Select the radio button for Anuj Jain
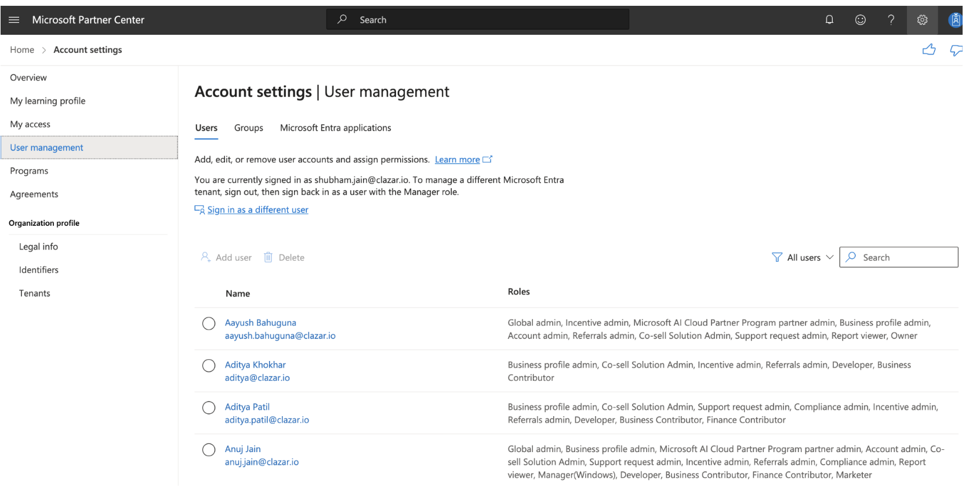This screenshot has width=980, height=491. [209, 450]
